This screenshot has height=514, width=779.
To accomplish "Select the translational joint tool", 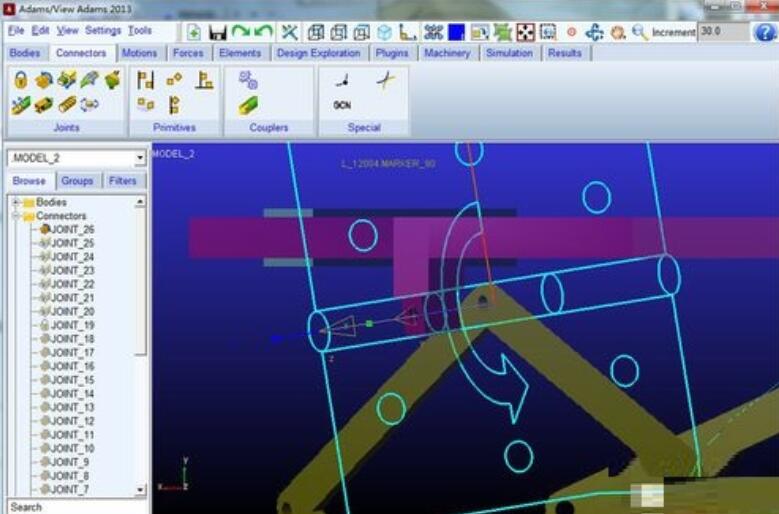I will 67,79.
